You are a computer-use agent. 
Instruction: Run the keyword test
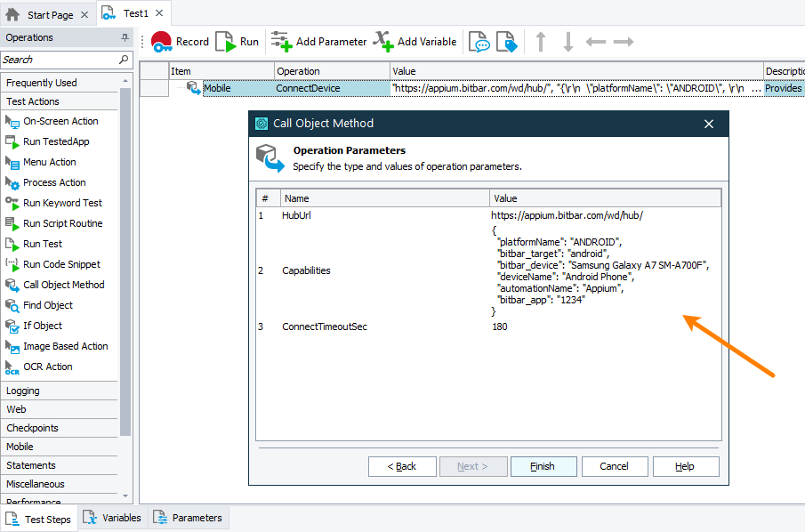tap(237, 42)
